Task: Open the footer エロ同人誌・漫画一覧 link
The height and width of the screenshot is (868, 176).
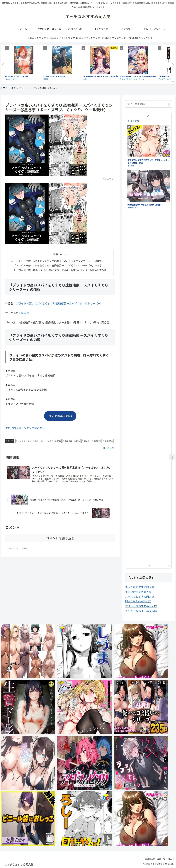Action: (155, 859)
